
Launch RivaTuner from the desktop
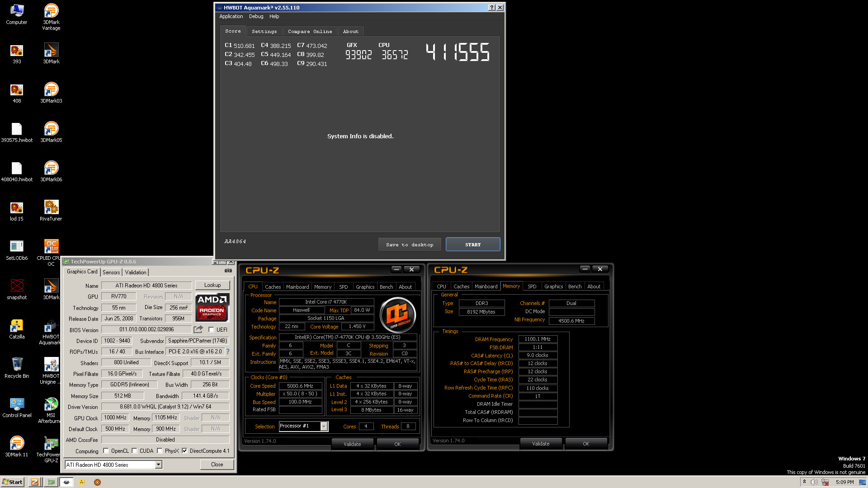pos(51,211)
